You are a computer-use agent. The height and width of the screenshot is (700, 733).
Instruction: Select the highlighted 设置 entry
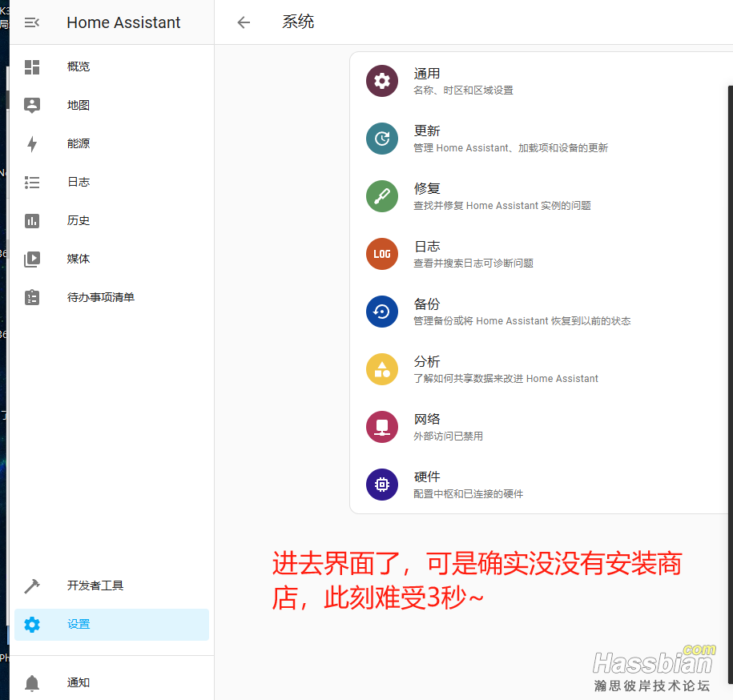[x=111, y=624]
